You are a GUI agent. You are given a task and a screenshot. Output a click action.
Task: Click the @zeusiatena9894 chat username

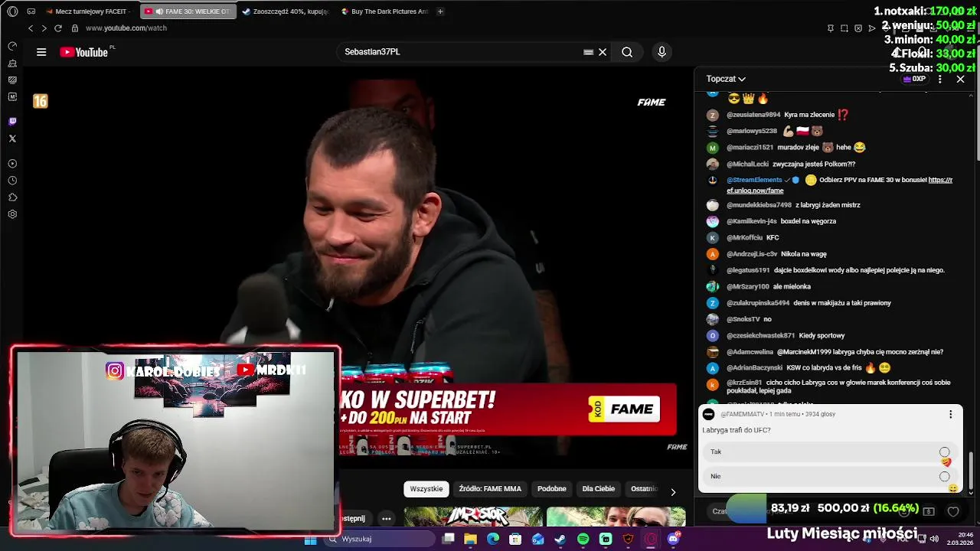pyautogui.click(x=753, y=115)
